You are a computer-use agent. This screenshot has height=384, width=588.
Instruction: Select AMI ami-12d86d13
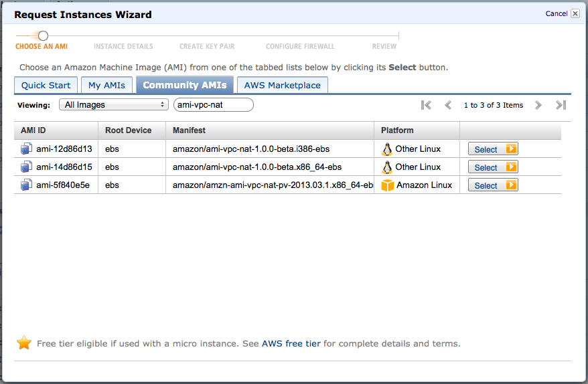pyautogui.click(x=493, y=149)
